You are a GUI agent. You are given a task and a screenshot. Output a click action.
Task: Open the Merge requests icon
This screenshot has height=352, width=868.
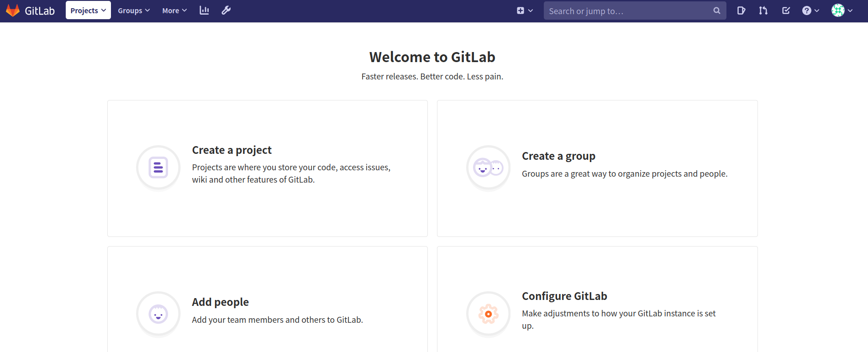pos(763,11)
